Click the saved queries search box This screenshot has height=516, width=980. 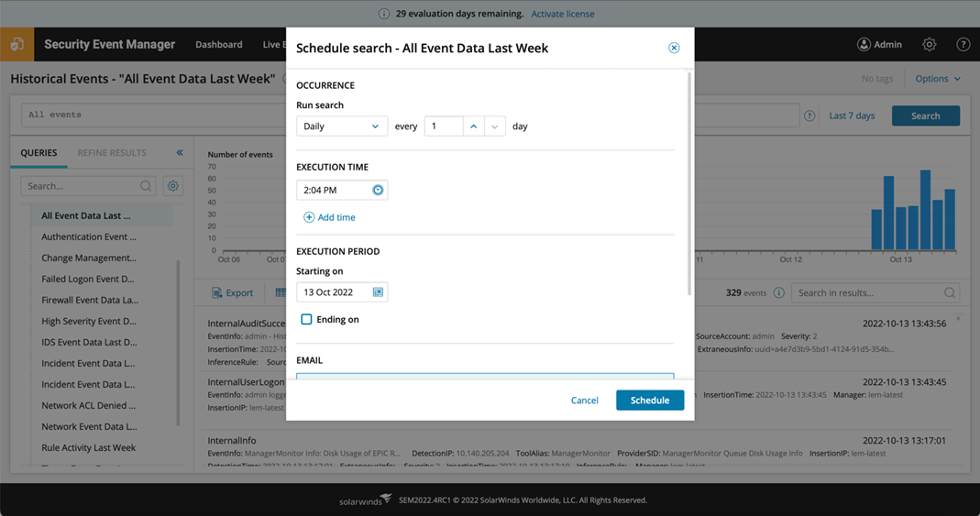click(x=88, y=186)
